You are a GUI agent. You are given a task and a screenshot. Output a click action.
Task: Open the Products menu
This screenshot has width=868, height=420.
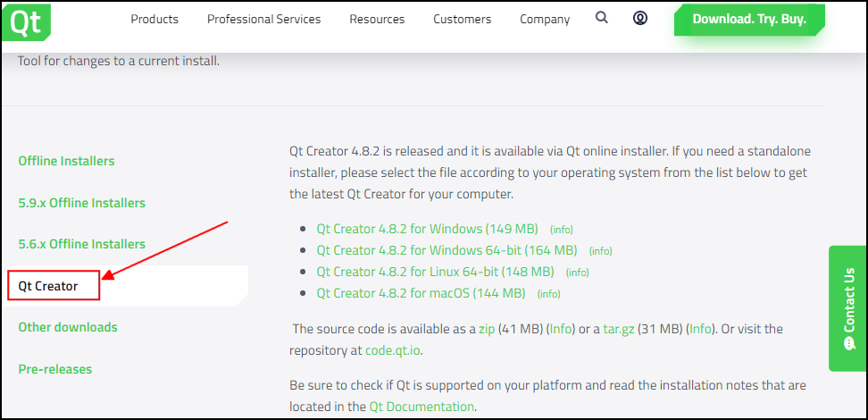click(154, 19)
